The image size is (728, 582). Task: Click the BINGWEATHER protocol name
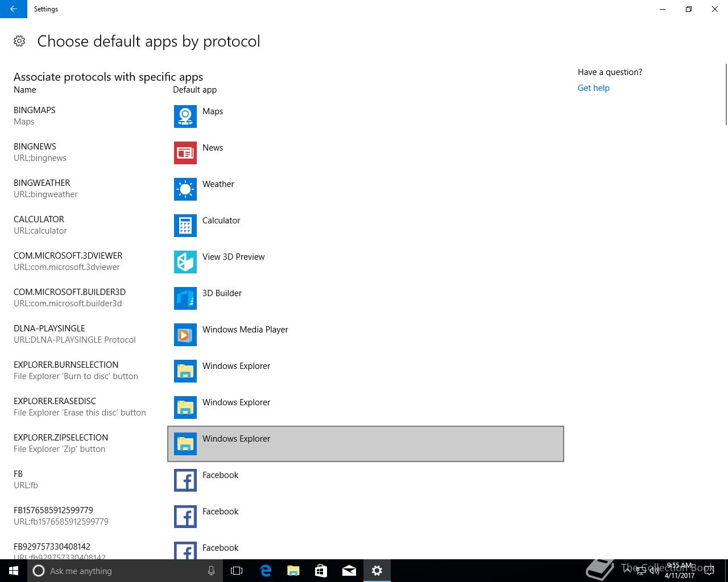tap(42, 183)
